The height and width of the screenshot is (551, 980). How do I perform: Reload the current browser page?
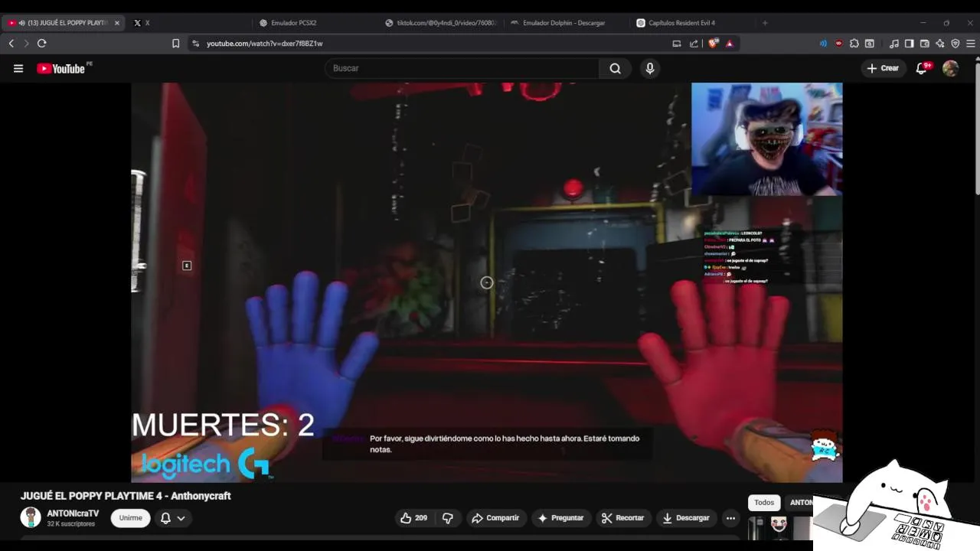click(x=42, y=44)
